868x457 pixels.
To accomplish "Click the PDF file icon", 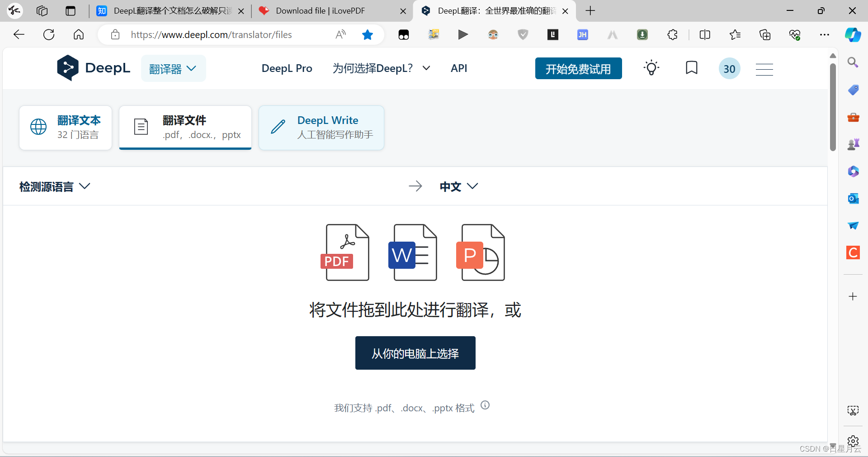I will click(345, 252).
